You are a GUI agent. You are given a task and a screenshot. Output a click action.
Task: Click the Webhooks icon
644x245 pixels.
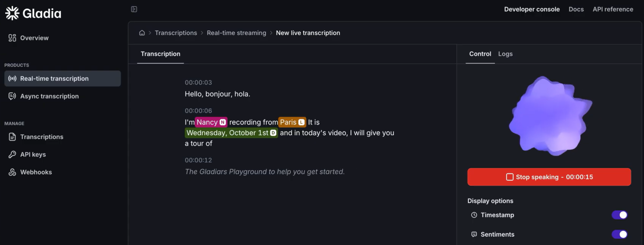[x=12, y=172]
